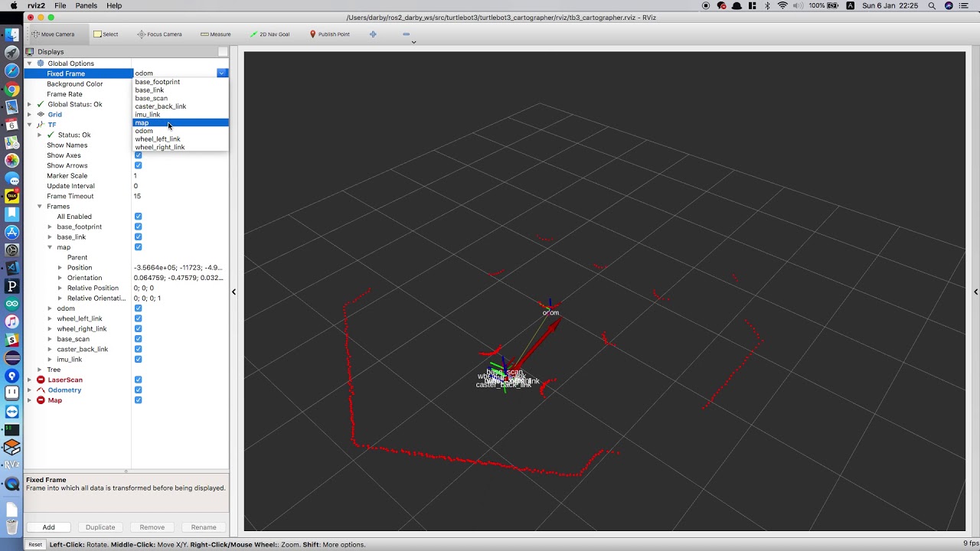
Task: Expand the Grid display node
Action: pos(29,114)
